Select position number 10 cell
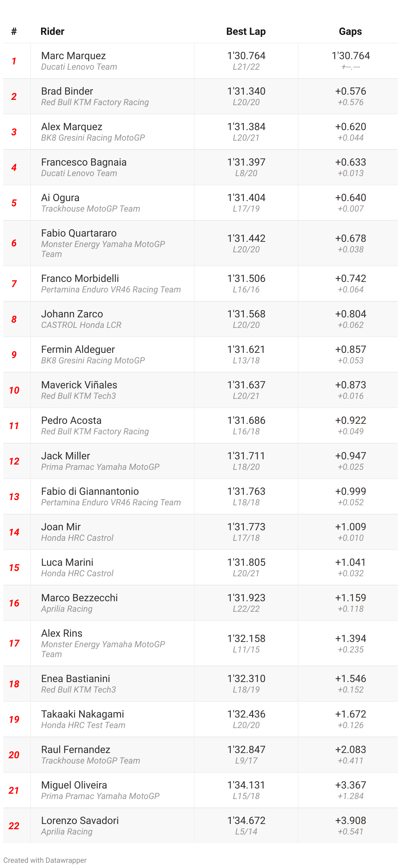The height and width of the screenshot is (868, 401). [x=14, y=390]
